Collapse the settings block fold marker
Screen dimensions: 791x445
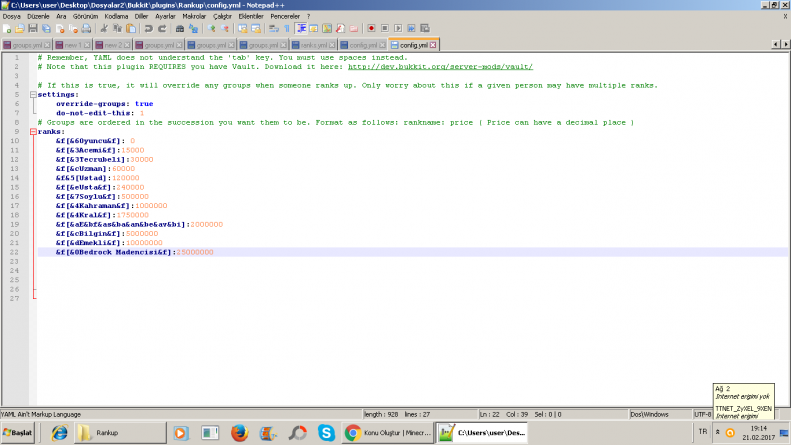[33, 95]
